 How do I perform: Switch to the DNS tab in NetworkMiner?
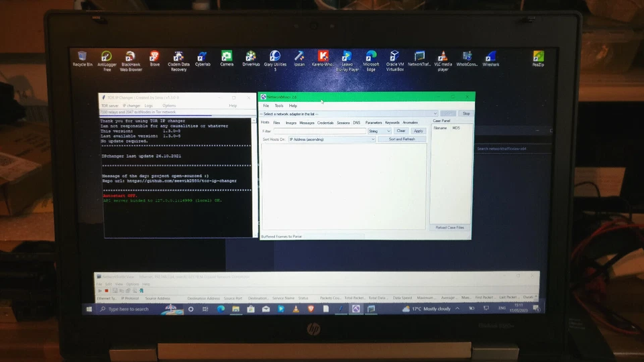tap(356, 123)
